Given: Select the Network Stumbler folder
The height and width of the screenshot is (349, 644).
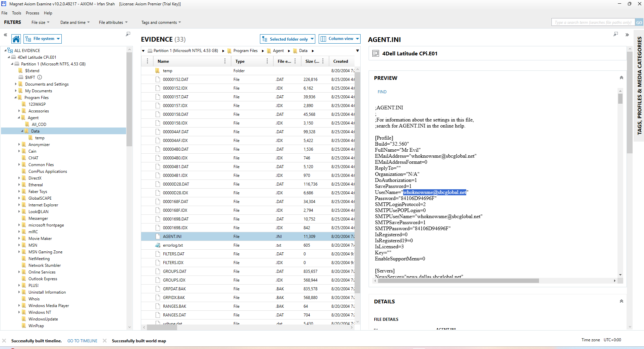Looking at the screenshot, I should pos(44,265).
